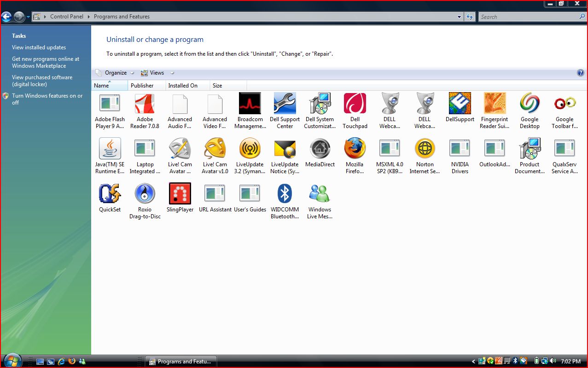This screenshot has height=368, width=588.
Task: Open Turn Windows features on or off
Action: click(x=47, y=99)
